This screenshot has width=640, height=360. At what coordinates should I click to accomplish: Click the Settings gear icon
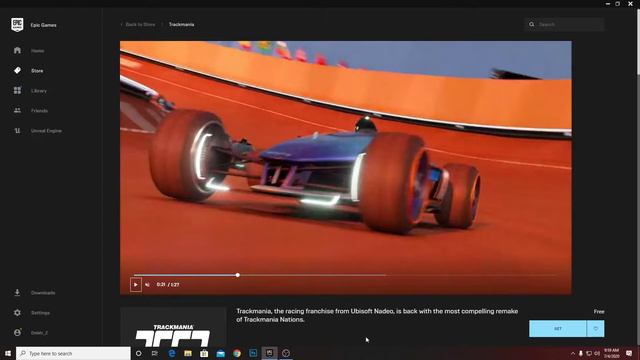click(x=17, y=313)
